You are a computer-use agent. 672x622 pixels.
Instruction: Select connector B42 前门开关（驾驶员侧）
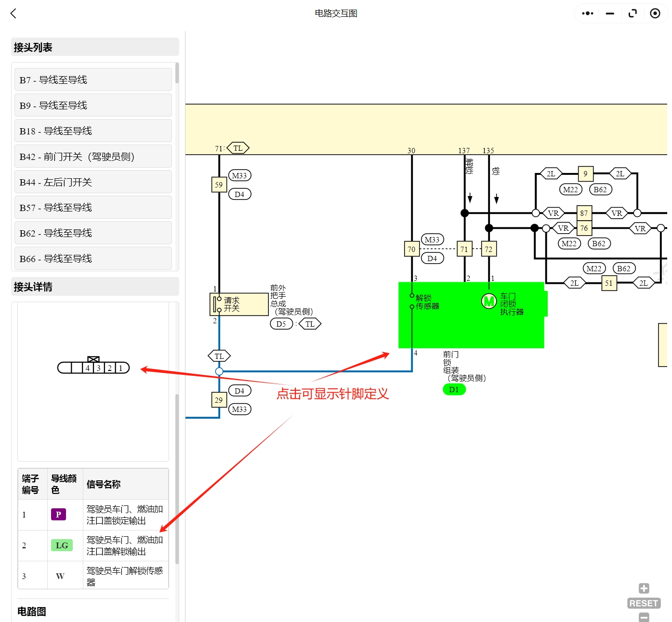coord(92,156)
